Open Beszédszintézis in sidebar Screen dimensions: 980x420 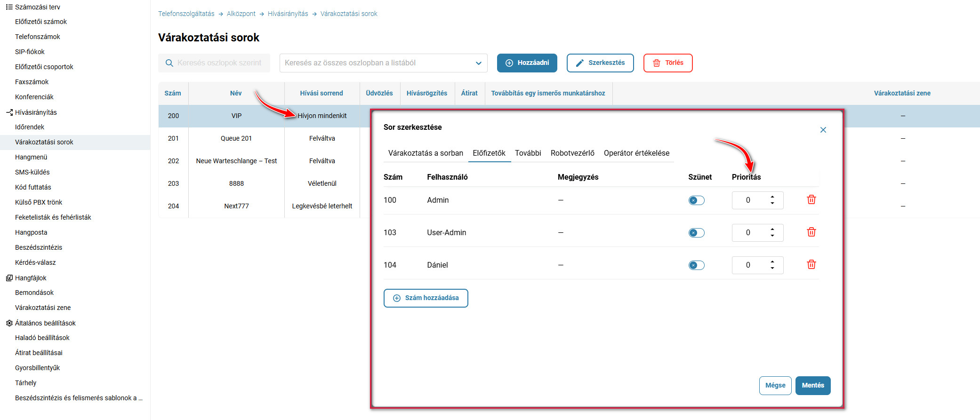click(x=39, y=247)
